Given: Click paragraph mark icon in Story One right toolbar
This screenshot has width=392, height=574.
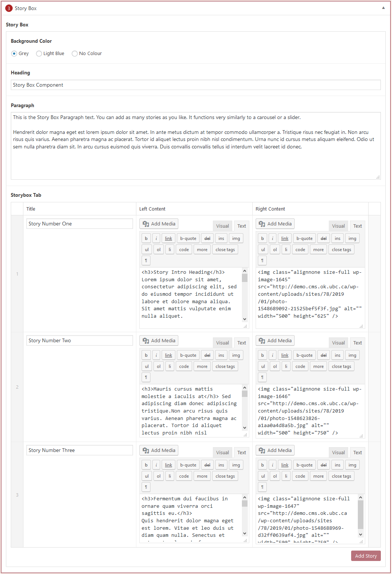Looking at the screenshot, I should point(262,260).
